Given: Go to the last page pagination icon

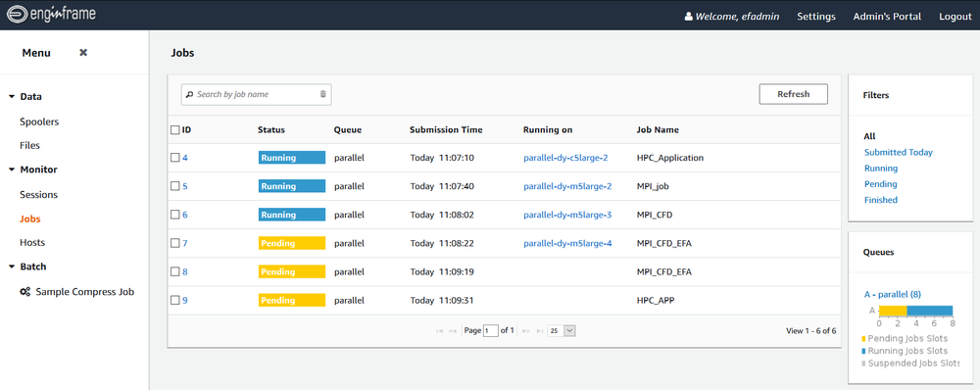Looking at the screenshot, I should 540,330.
